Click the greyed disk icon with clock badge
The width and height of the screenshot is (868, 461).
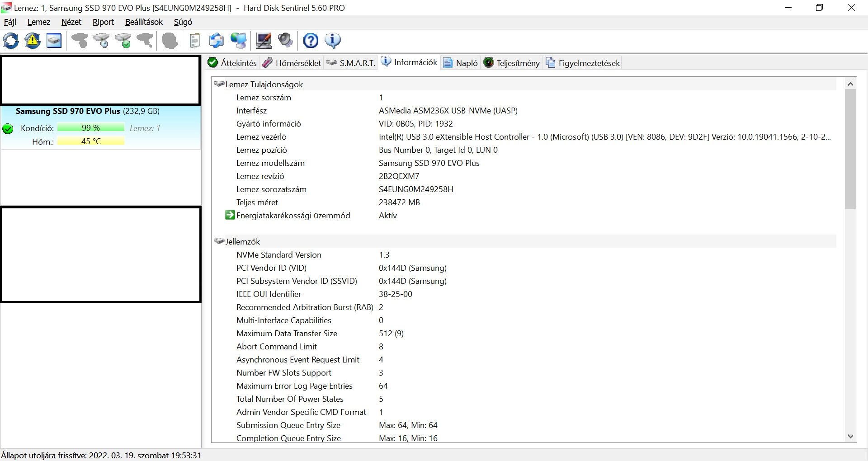tap(101, 41)
